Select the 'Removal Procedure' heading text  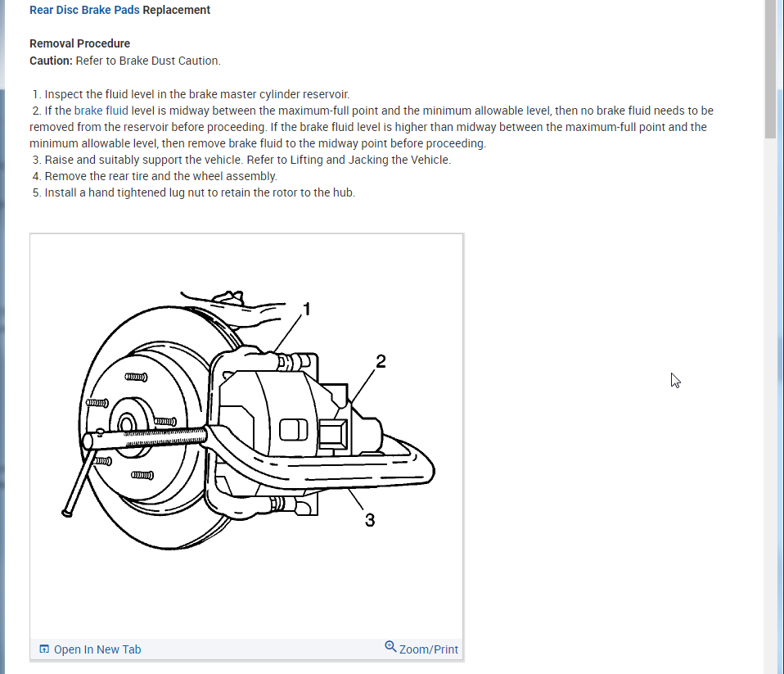[79, 43]
